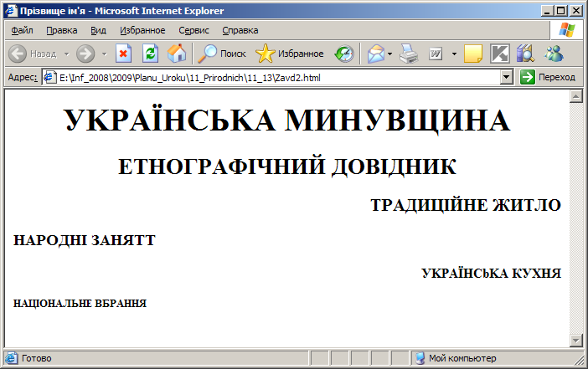Click Мой компьютер zone label in status bar
Image resolution: width=588 pixels, height=369 pixels.
click(462, 358)
